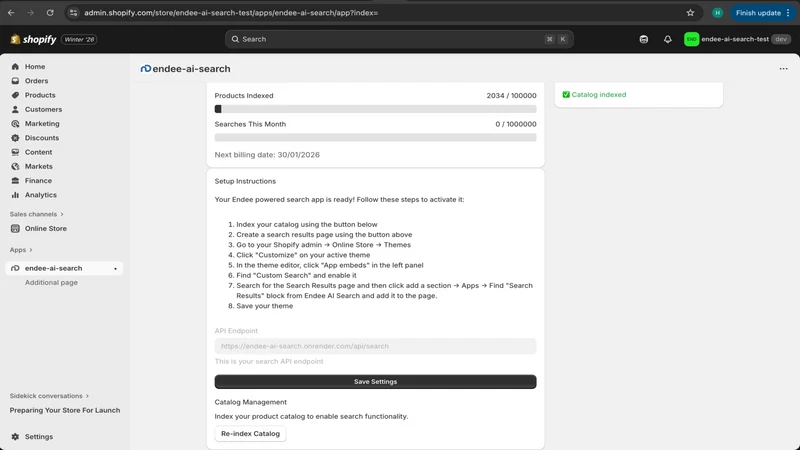Click the Marketing target icon

pos(15,123)
